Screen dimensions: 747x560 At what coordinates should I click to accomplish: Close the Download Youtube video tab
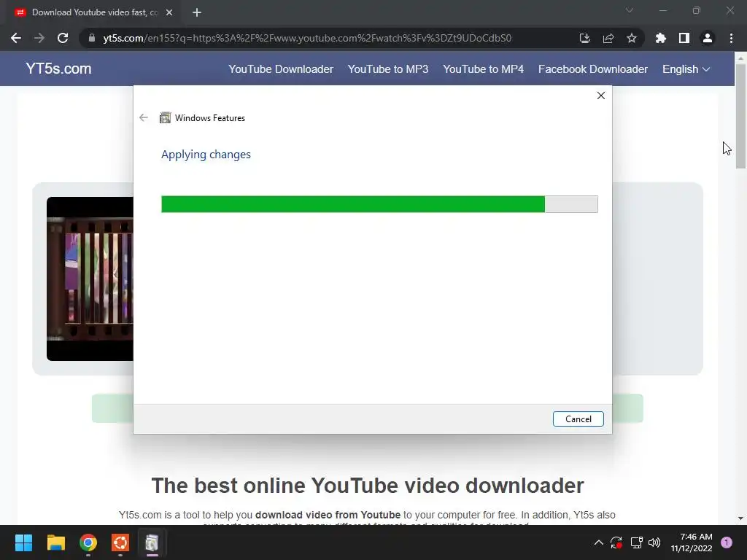[x=169, y=12]
